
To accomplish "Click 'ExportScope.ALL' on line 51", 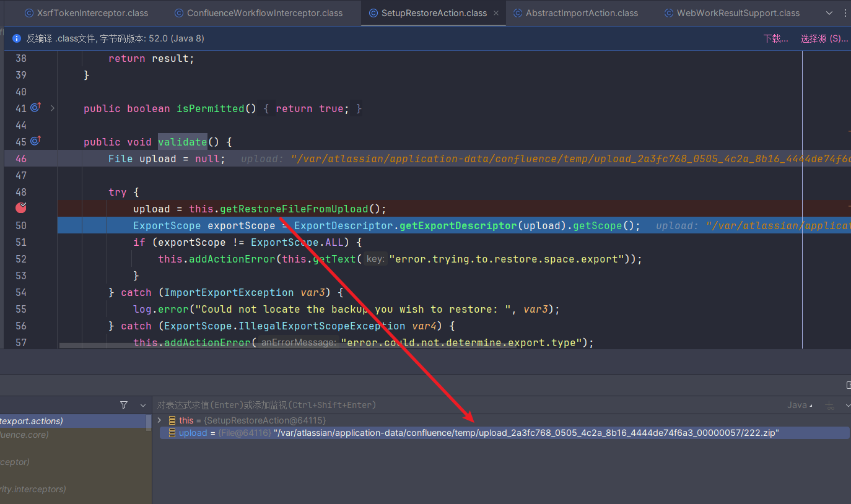I will (297, 242).
